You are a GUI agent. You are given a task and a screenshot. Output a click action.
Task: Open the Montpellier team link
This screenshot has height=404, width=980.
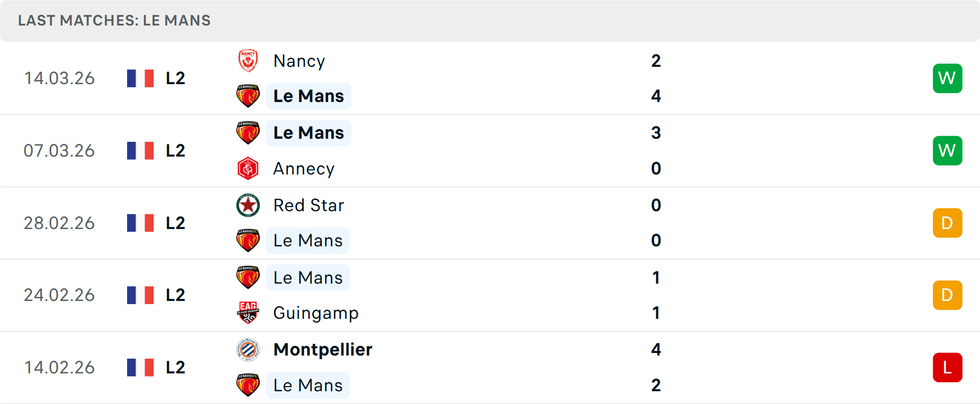323,349
